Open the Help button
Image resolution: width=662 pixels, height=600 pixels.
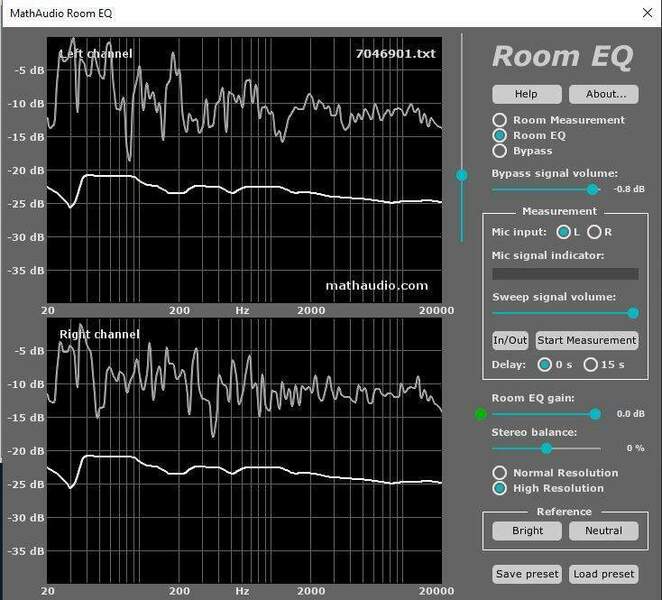pyautogui.click(x=526, y=94)
